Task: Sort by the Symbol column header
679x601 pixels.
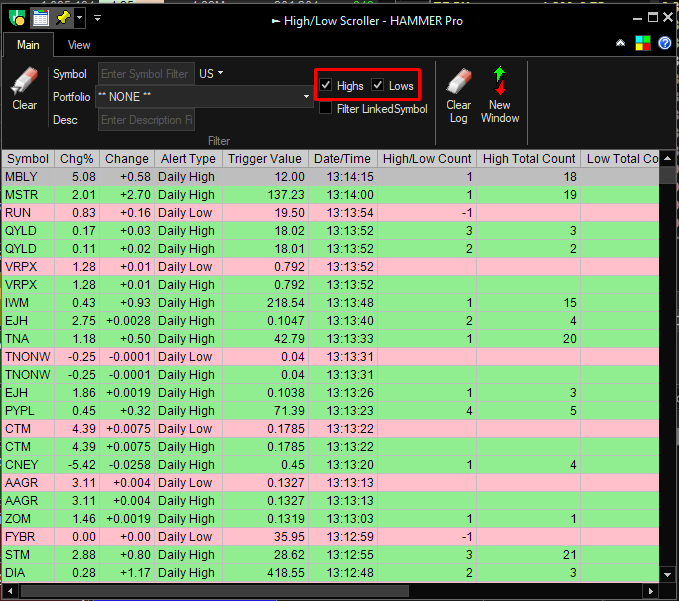Action: click(x=28, y=159)
